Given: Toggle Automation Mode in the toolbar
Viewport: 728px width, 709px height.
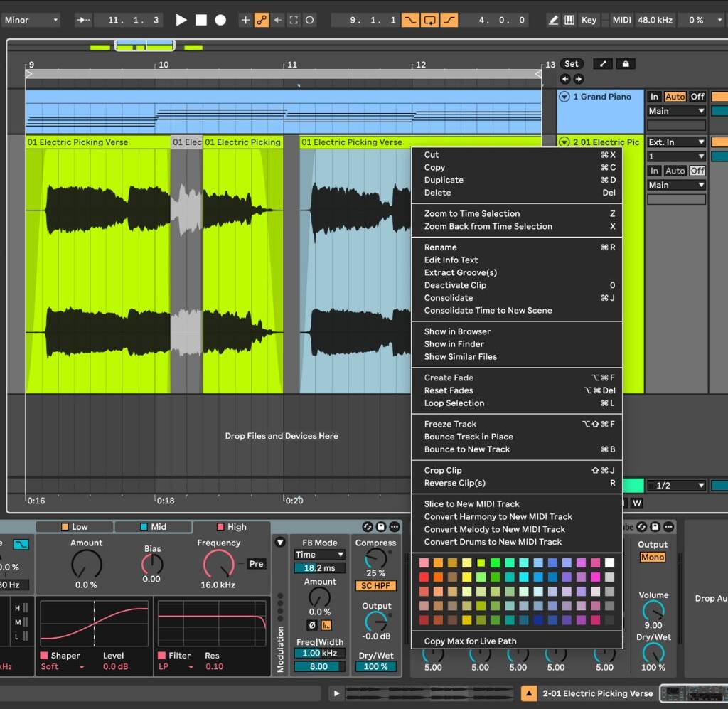Looking at the screenshot, I should [262, 19].
